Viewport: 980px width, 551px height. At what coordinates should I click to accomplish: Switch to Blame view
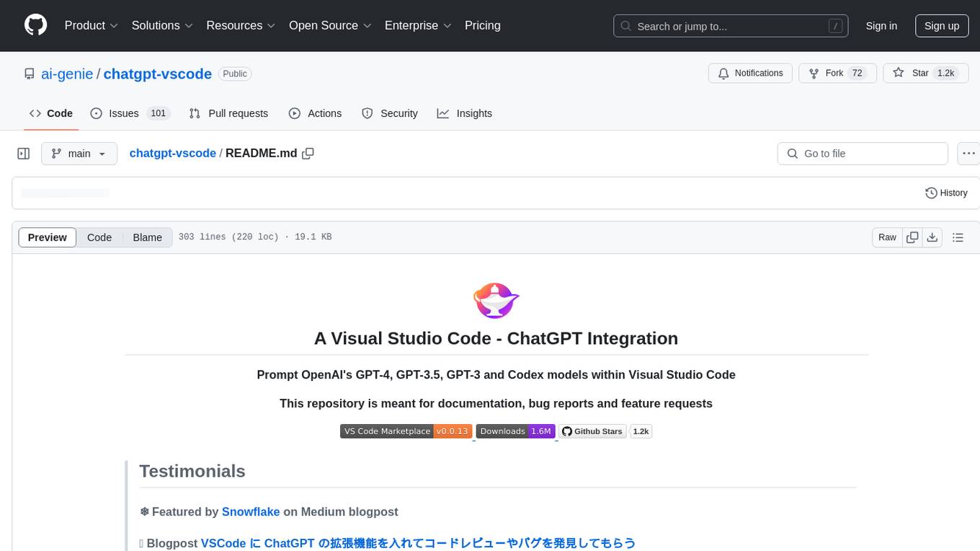coord(147,237)
